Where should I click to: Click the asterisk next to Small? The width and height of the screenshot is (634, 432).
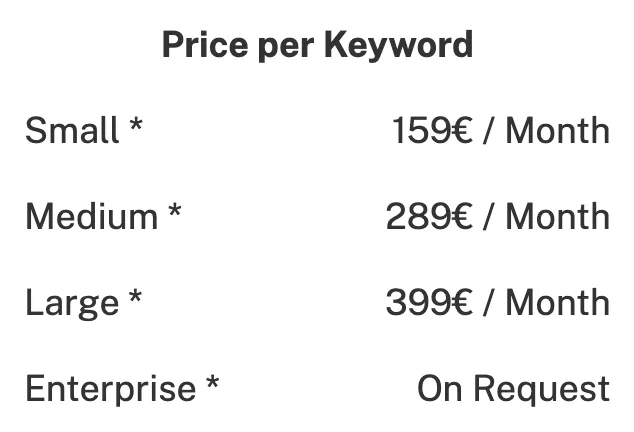pos(136,123)
